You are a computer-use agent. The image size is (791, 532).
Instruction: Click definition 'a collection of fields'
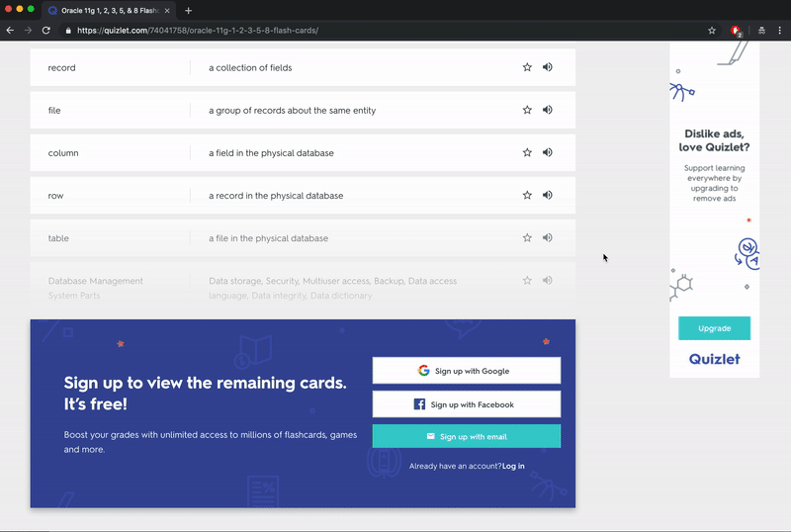click(250, 67)
